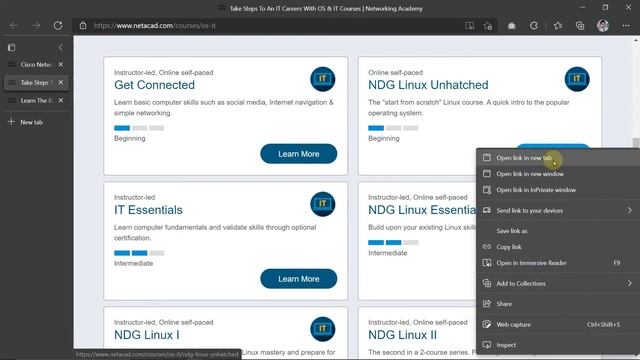Select Send link to your devices
The image size is (640, 360).
558,210
